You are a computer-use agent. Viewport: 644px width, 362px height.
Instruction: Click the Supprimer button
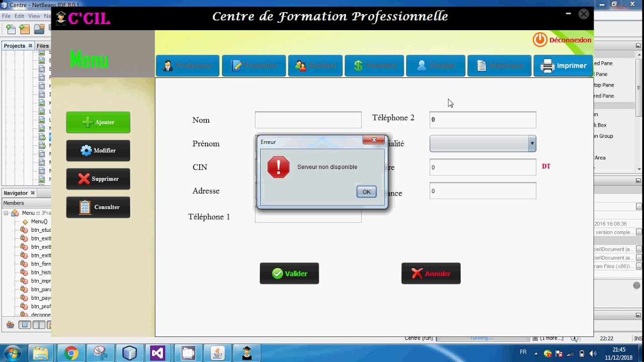pos(98,178)
